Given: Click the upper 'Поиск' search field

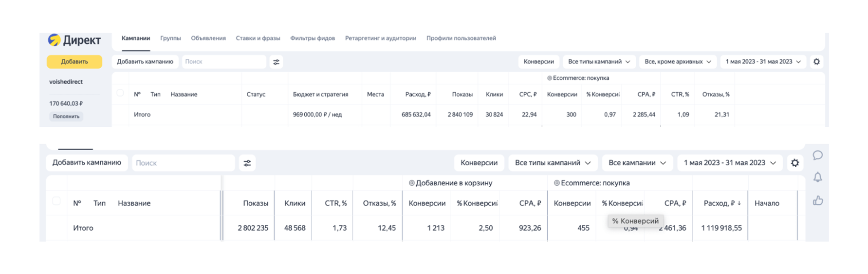Looking at the screenshot, I should (224, 62).
